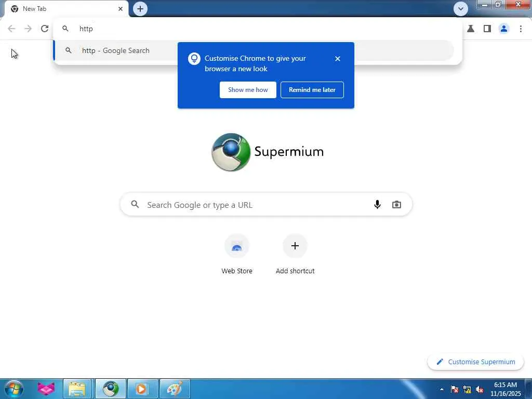Screen dimensions: 532x399
Task: Show hidden system tray icons arrow
Action: [442, 390]
